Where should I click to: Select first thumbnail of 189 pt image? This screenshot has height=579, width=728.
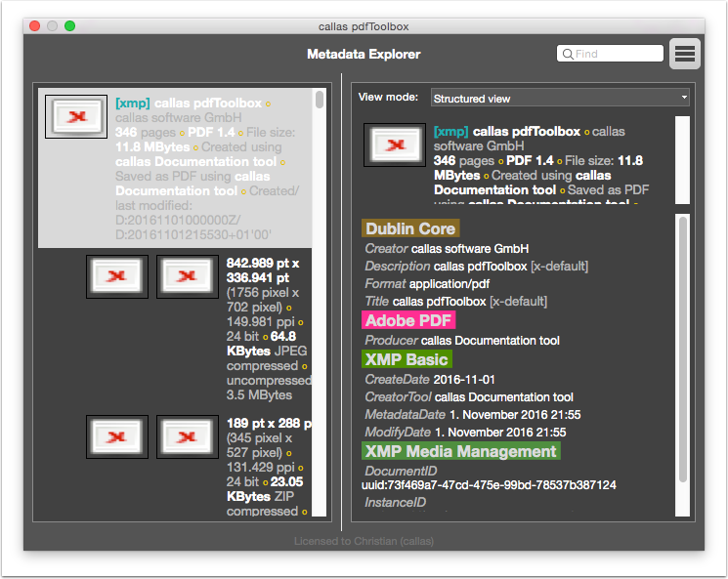pyautogui.click(x=117, y=436)
